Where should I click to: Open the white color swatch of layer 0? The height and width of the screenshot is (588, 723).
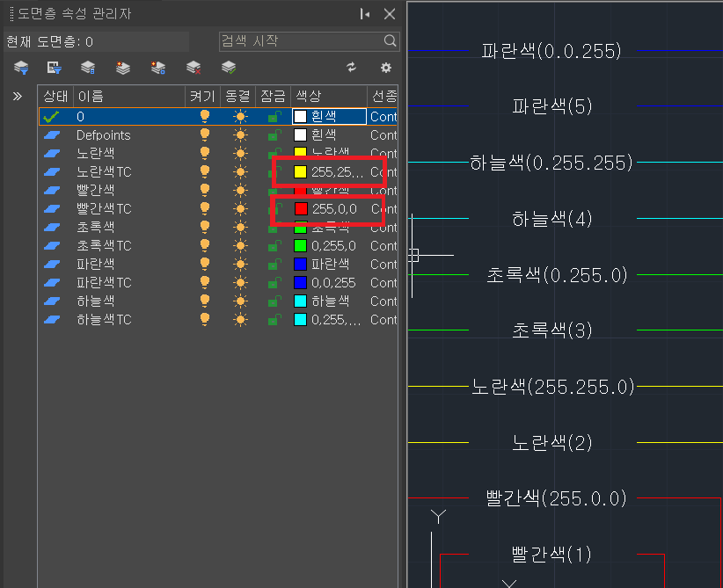coord(300,117)
